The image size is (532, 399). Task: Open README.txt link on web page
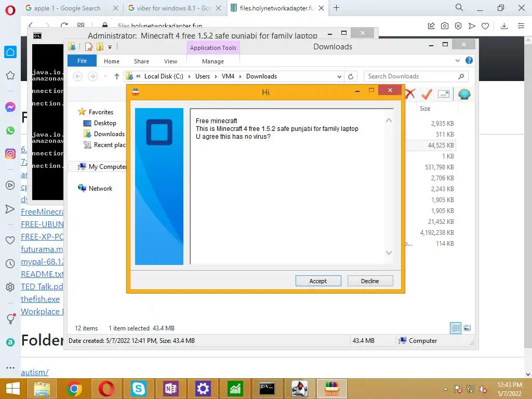(42, 274)
